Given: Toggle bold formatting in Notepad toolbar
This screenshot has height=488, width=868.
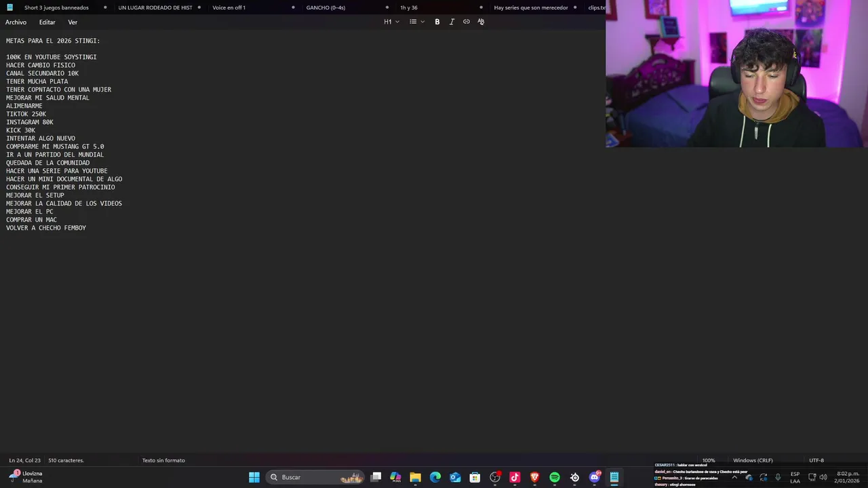Looking at the screenshot, I should (x=437, y=22).
